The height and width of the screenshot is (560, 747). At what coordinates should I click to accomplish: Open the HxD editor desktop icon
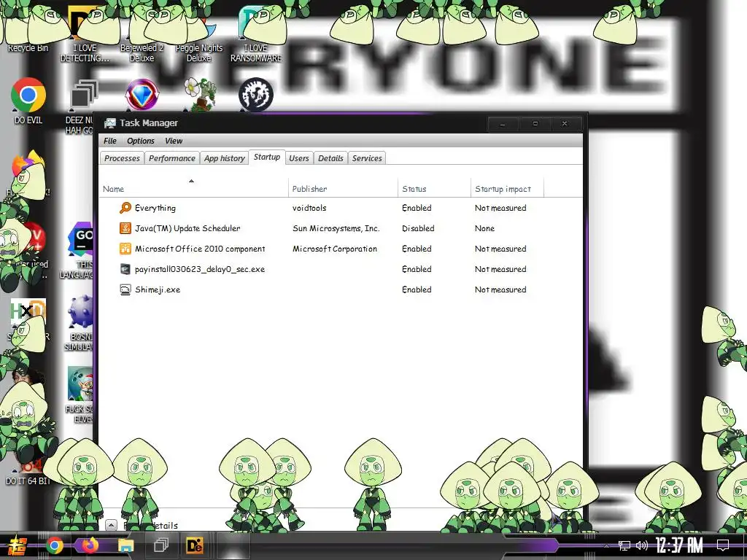(x=28, y=314)
